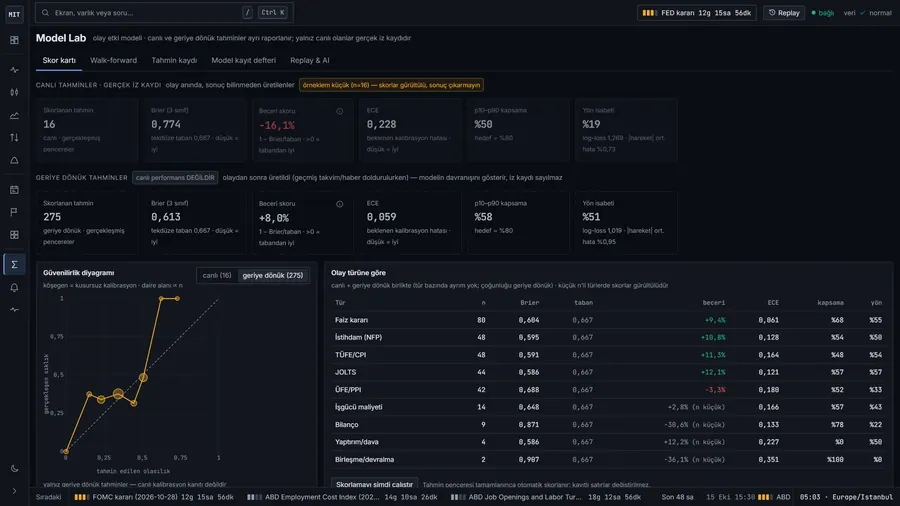
Task: Click info icon on live Beceri skoru card
Action: (339, 111)
